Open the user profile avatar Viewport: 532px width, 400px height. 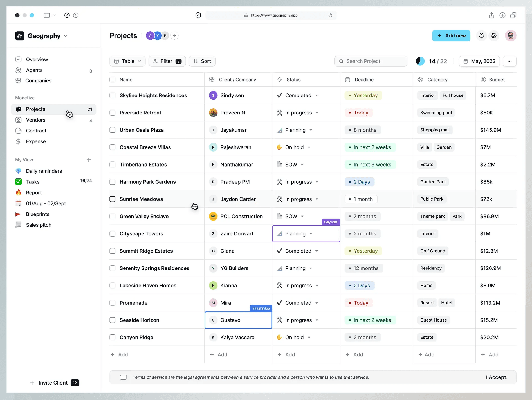pos(511,36)
